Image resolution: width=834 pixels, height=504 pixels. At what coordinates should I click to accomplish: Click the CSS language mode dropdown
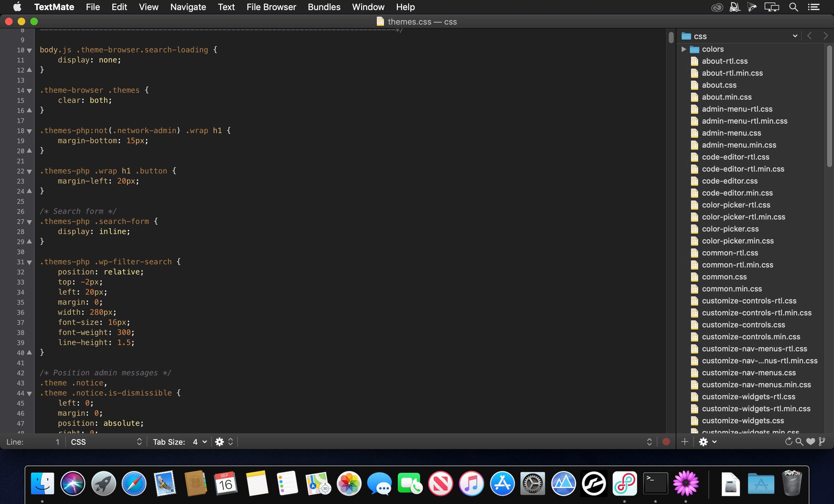tap(104, 442)
